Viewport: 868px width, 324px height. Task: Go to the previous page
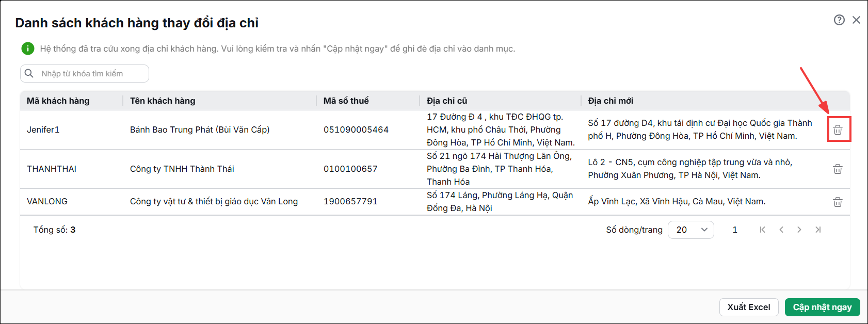(x=781, y=230)
